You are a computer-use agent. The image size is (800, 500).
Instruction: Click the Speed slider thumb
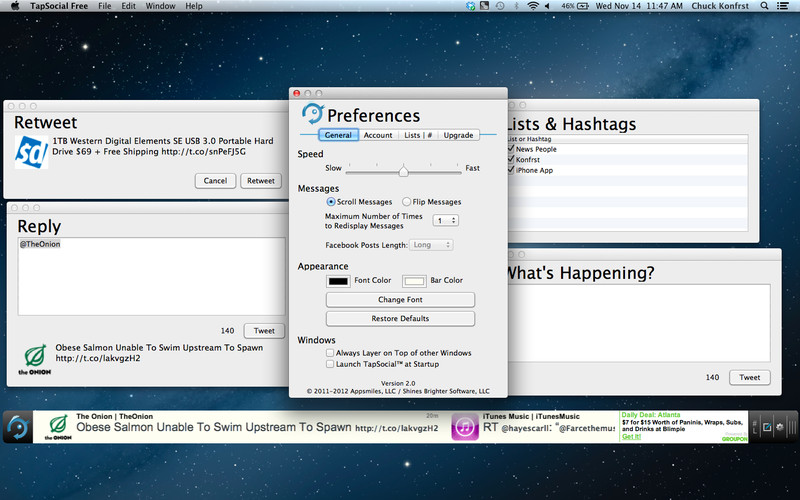coord(404,170)
